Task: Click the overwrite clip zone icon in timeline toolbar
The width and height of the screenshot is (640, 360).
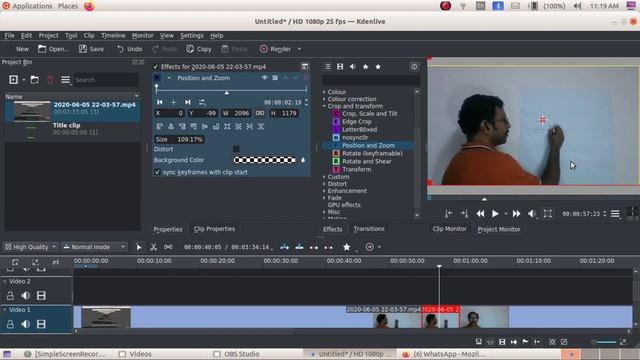Action: click(x=299, y=247)
